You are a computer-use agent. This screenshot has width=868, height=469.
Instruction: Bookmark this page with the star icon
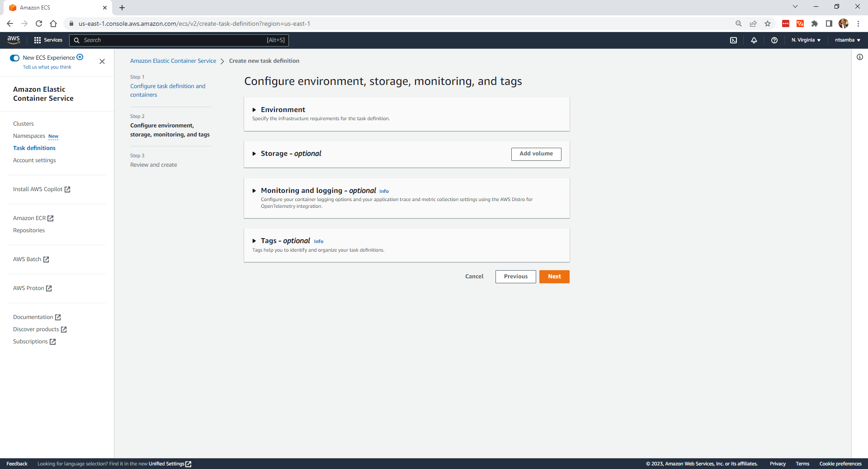767,23
